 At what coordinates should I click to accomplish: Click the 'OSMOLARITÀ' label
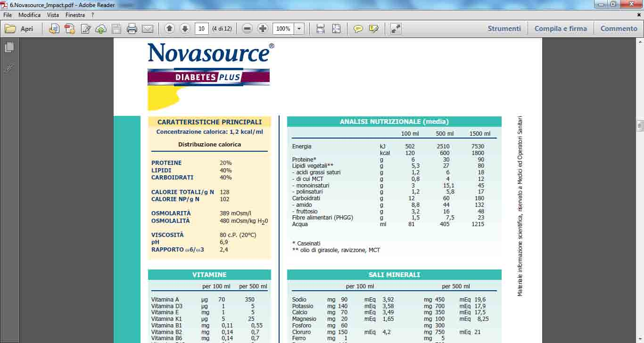[171, 213]
